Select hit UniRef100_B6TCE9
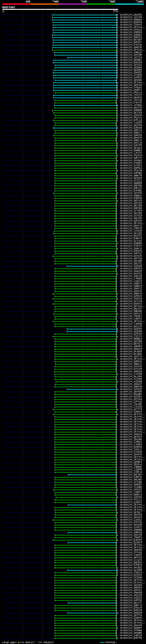 (x=131, y=113)
